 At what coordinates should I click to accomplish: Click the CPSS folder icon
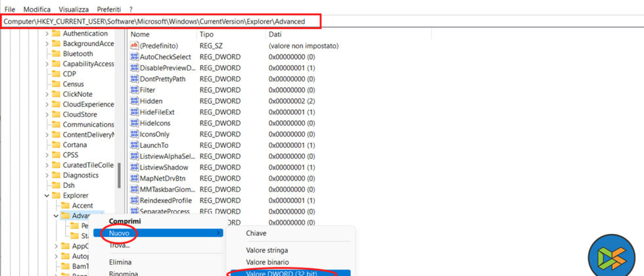[x=56, y=155]
